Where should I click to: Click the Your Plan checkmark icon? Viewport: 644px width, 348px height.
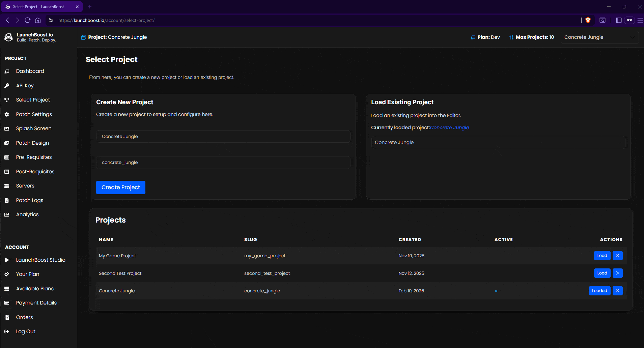pyautogui.click(x=7, y=274)
